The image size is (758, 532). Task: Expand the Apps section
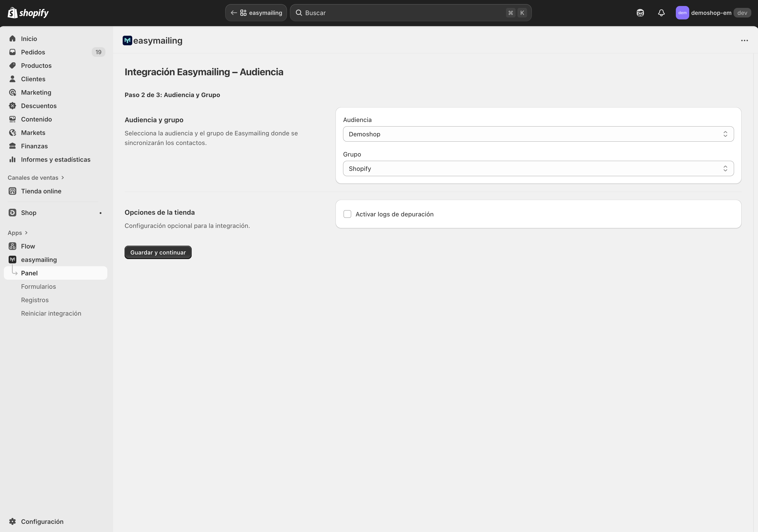click(17, 233)
